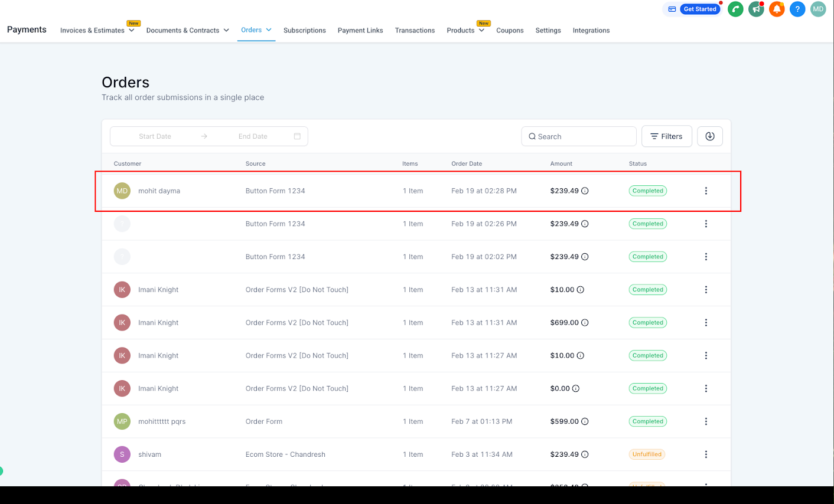Viewport: 834px width, 504px height.
Task: Open the MD profile avatar menu
Action: click(818, 9)
